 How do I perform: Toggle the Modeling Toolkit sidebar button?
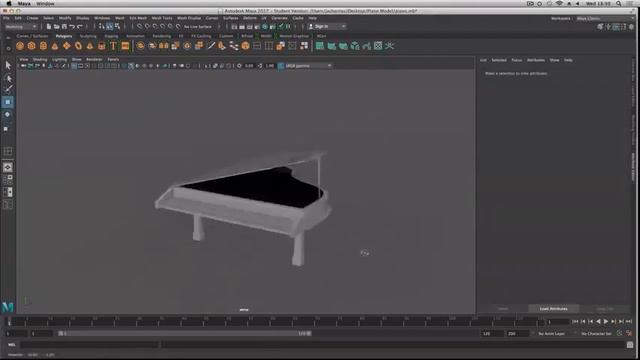click(600, 27)
